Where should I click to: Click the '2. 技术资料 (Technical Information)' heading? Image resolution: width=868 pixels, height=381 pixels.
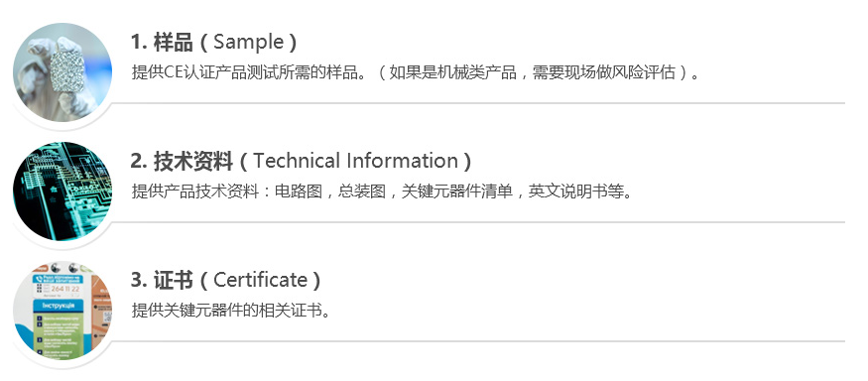point(302,161)
